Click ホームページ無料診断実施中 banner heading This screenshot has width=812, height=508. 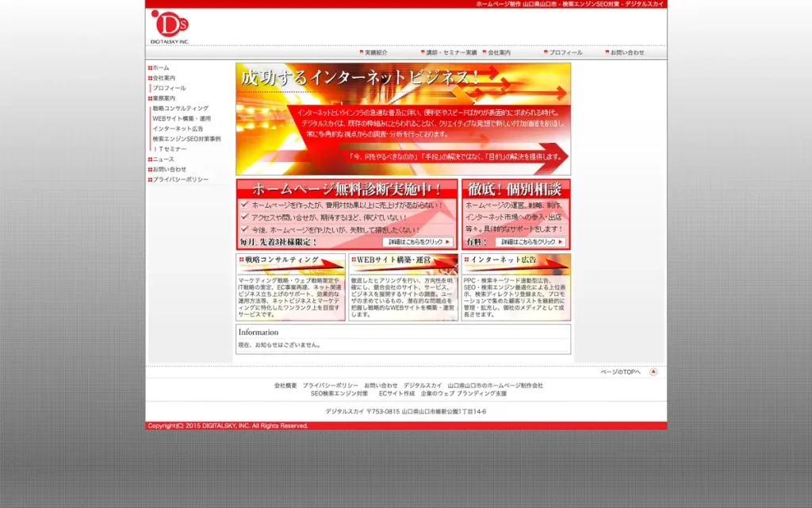pos(347,189)
